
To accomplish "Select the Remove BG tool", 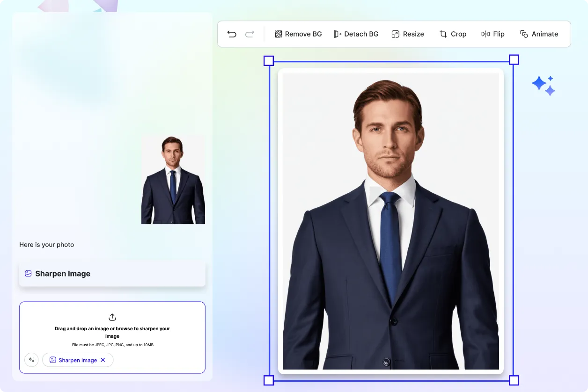I will (298, 34).
